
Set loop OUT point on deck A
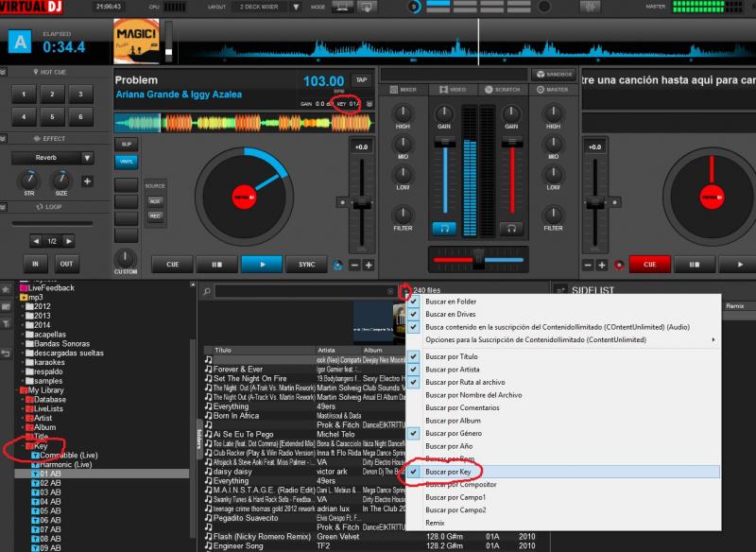(66, 264)
